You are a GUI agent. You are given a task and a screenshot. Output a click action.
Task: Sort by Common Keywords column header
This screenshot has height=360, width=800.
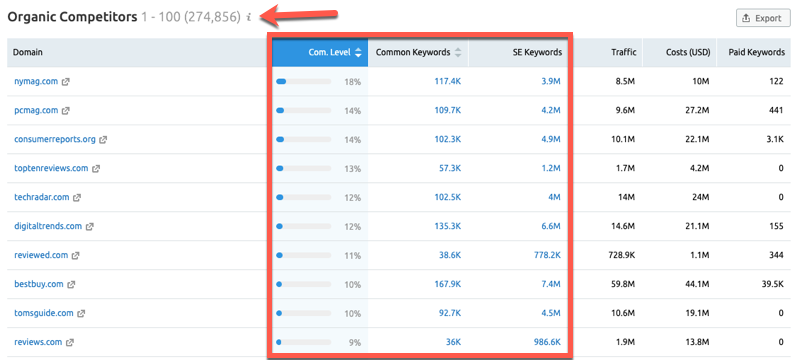click(418, 52)
